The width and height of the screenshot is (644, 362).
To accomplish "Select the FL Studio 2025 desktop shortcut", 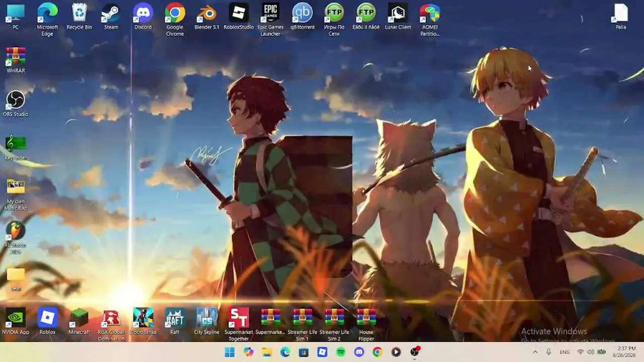I will pyautogui.click(x=16, y=238).
